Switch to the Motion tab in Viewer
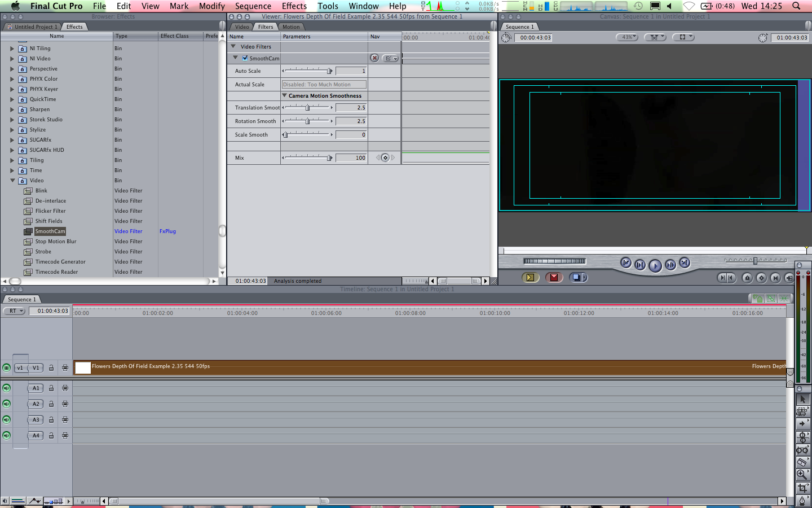The image size is (812, 508). tap(291, 27)
